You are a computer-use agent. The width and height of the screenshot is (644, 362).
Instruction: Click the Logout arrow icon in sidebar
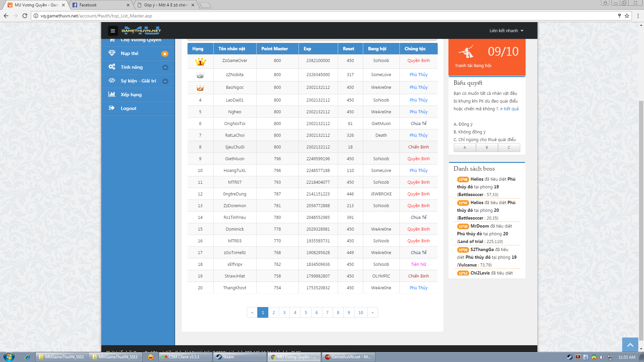pos(112,108)
